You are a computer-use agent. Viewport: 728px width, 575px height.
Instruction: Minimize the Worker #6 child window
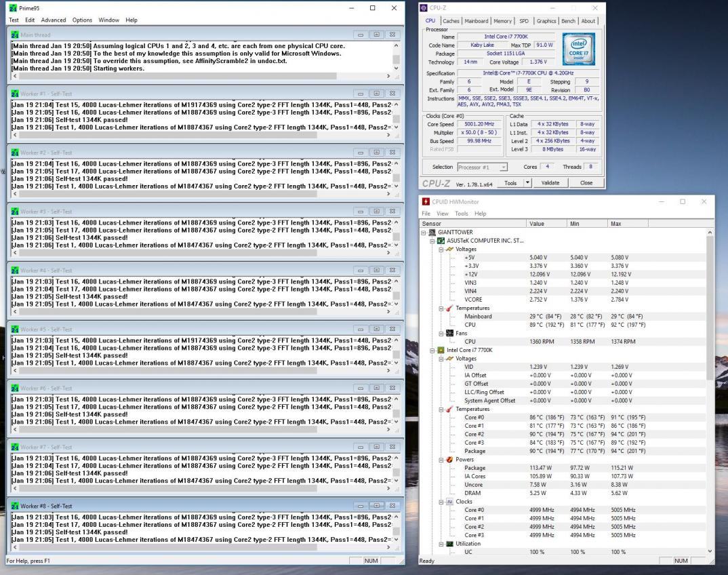(x=361, y=389)
